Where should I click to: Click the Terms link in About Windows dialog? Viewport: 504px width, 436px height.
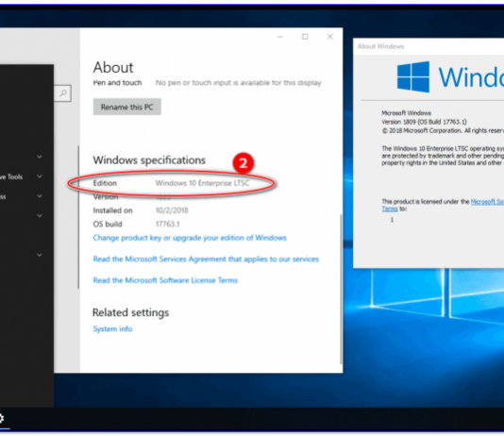(390, 209)
